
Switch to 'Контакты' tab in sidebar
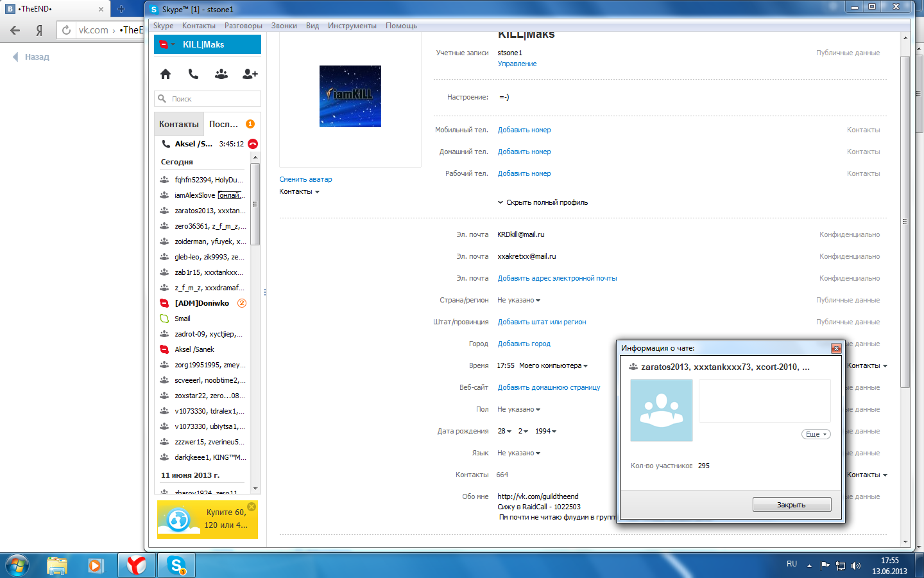click(179, 124)
